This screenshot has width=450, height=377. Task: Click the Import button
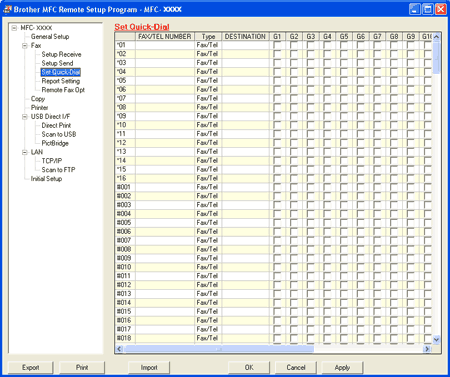[x=149, y=367]
